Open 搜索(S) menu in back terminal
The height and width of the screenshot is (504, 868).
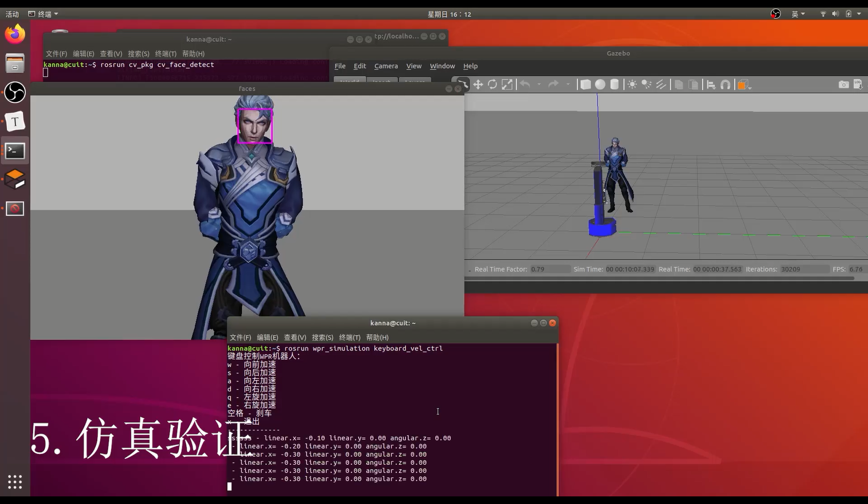(139, 54)
